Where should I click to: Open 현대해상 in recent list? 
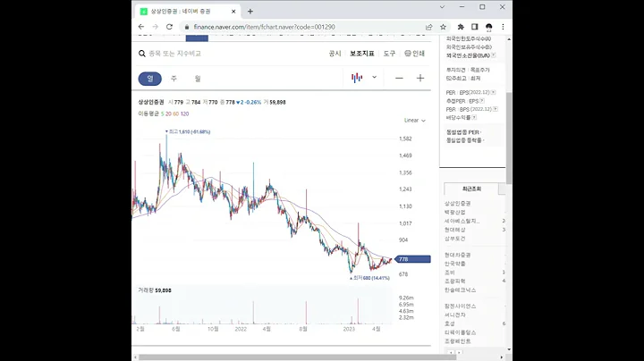[x=455, y=230]
